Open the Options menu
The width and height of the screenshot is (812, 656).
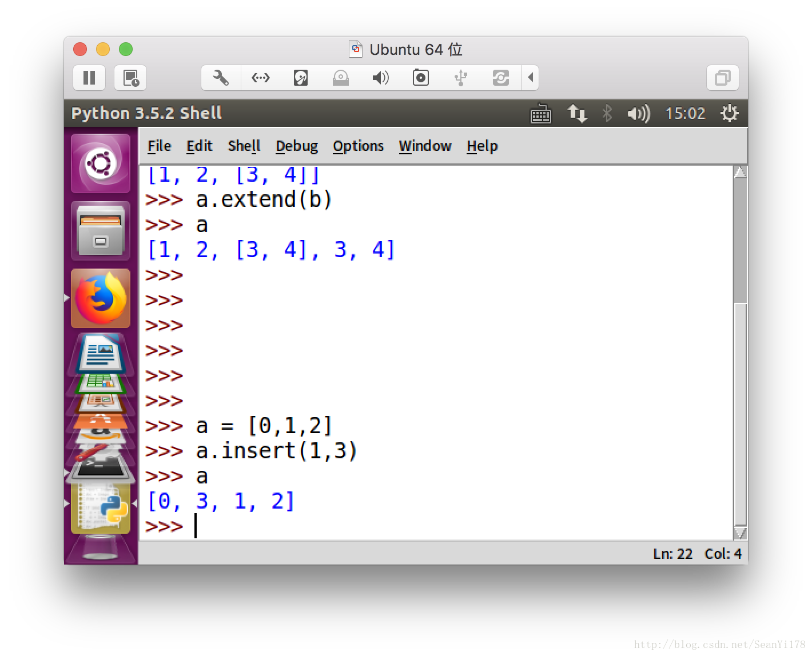coord(358,146)
